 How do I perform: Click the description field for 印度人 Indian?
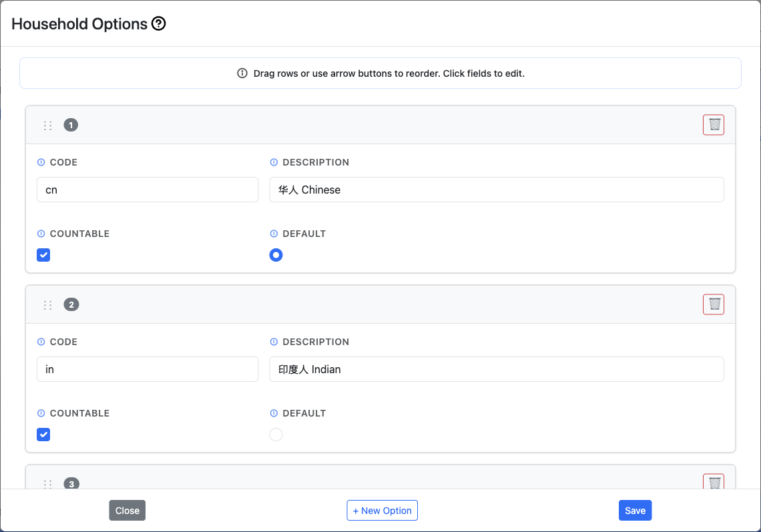(497, 369)
